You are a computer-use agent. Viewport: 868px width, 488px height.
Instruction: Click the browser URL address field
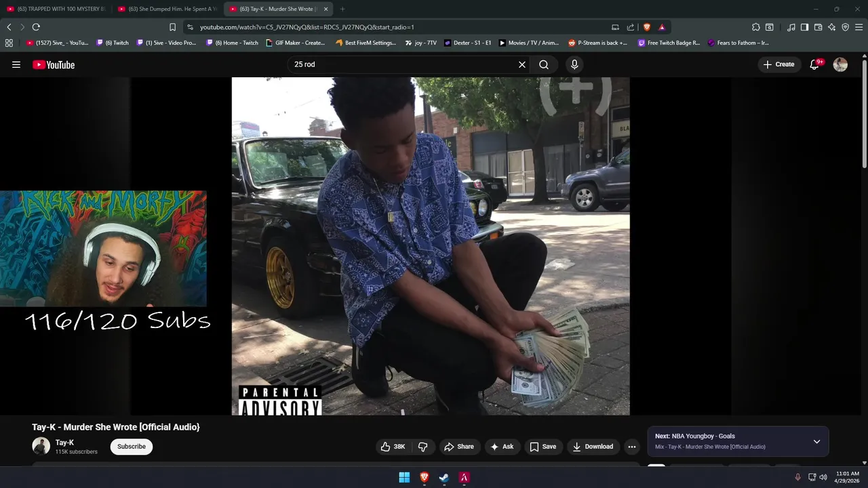point(400,27)
